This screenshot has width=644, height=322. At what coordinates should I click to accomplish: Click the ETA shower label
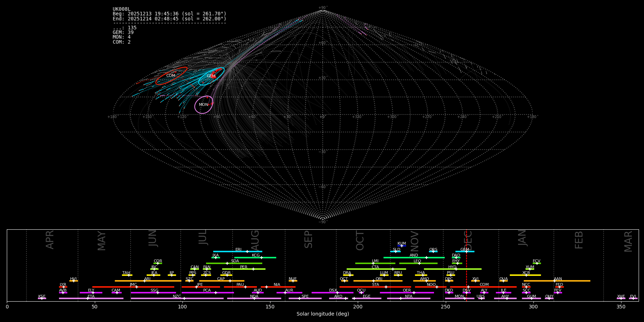pos(91,297)
